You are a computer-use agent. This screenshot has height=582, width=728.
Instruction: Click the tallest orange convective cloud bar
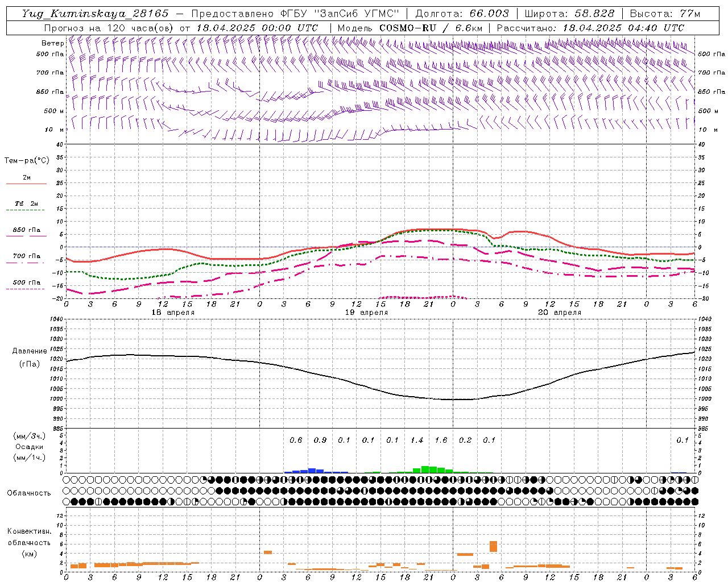point(493,546)
